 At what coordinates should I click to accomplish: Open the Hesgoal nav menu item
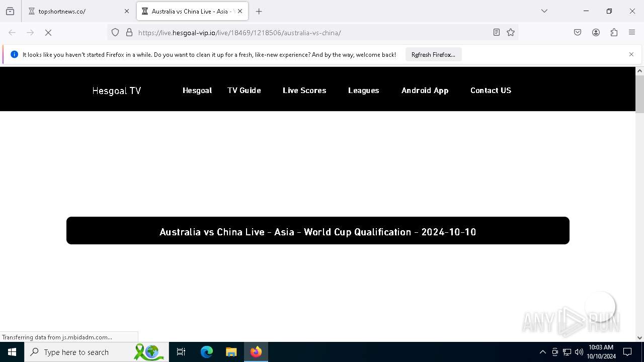[197, 90]
